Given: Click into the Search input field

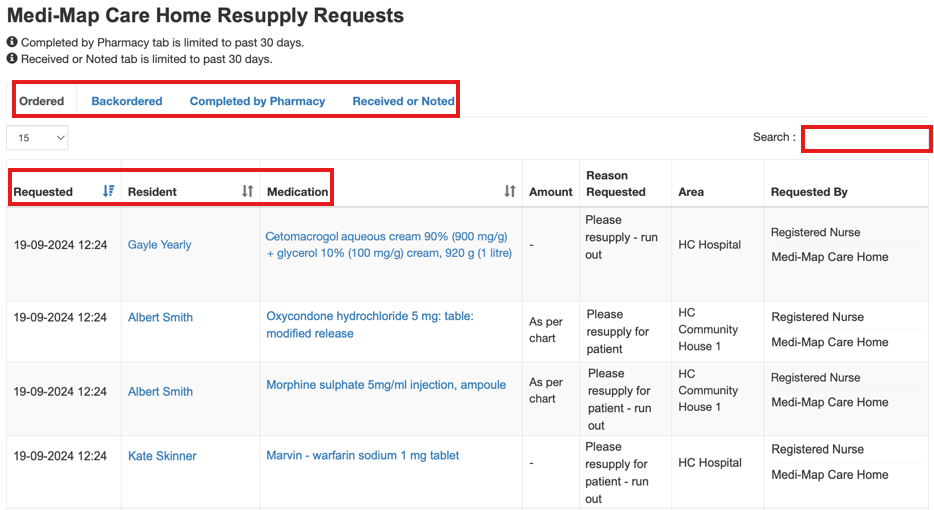Looking at the screenshot, I should tap(866, 138).
